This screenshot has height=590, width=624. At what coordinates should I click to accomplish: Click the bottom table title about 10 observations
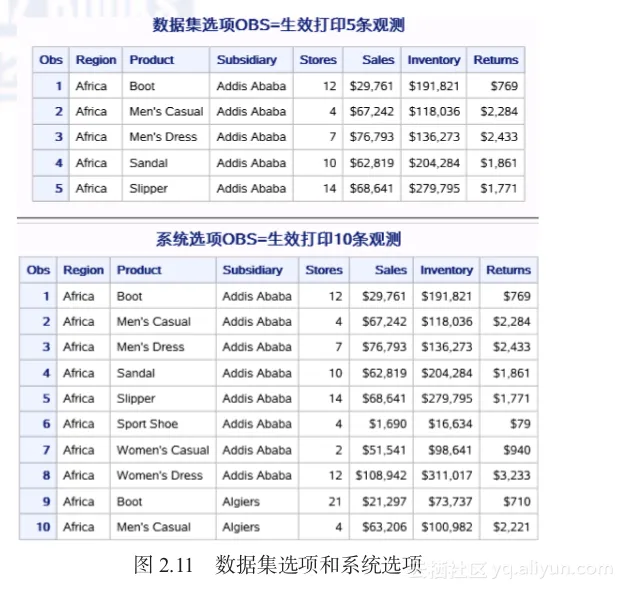pos(278,239)
